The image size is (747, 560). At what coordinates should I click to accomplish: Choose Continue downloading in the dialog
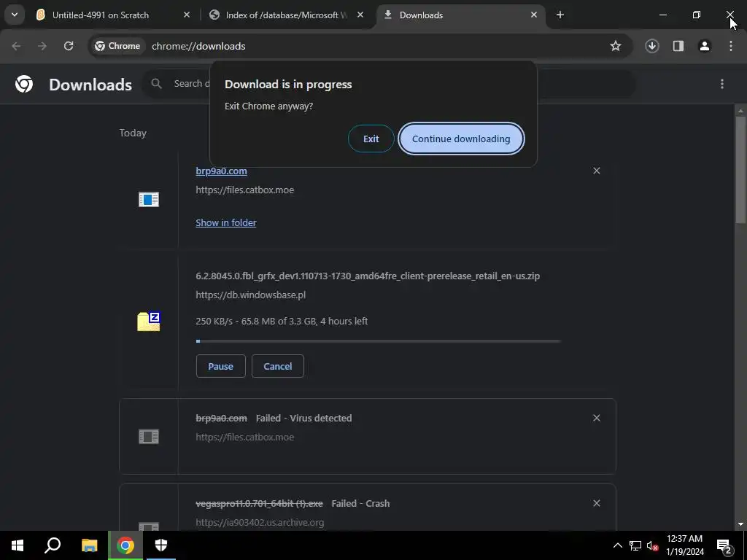coord(461,139)
